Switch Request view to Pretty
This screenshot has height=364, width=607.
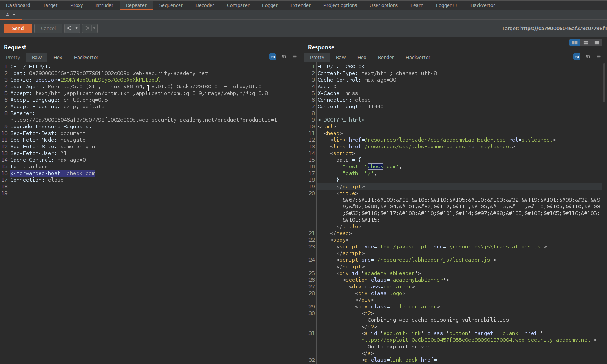point(13,57)
